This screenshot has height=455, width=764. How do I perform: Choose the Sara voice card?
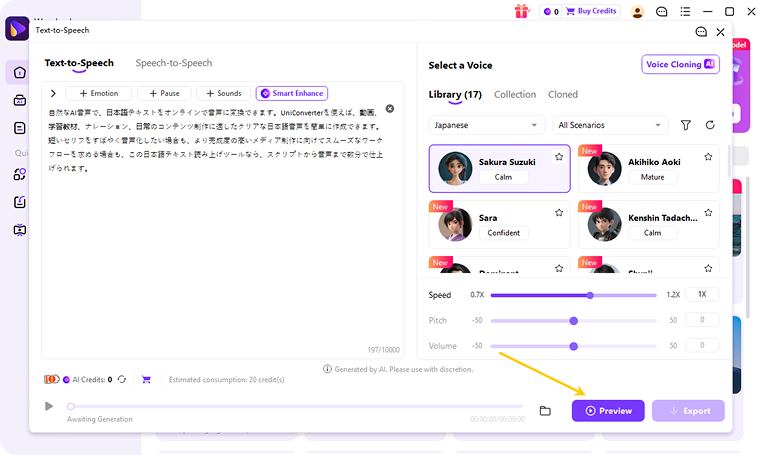pos(499,225)
